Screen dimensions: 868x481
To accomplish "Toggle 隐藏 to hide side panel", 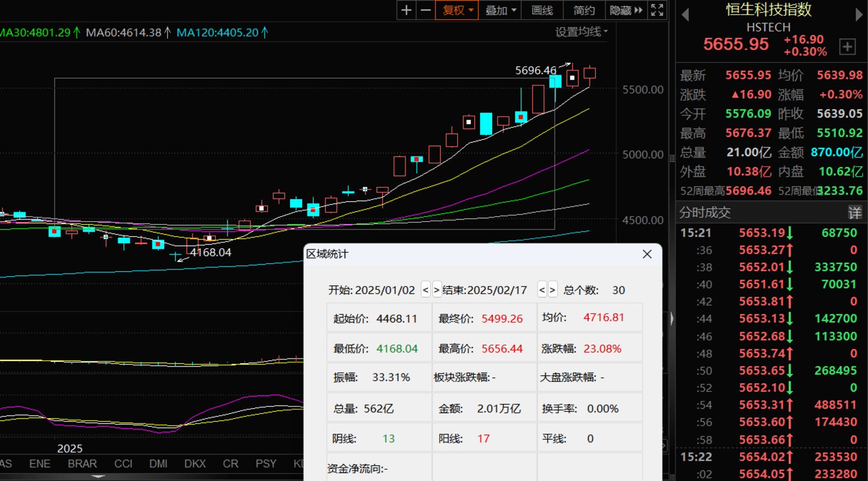I will [x=627, y=10].
